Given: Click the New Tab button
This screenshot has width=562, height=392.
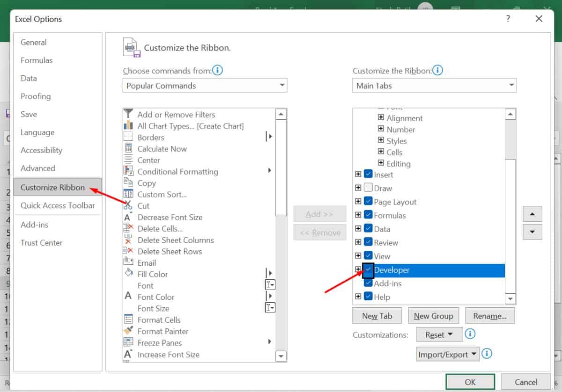Looking at the screenshot, I should 377,315.
